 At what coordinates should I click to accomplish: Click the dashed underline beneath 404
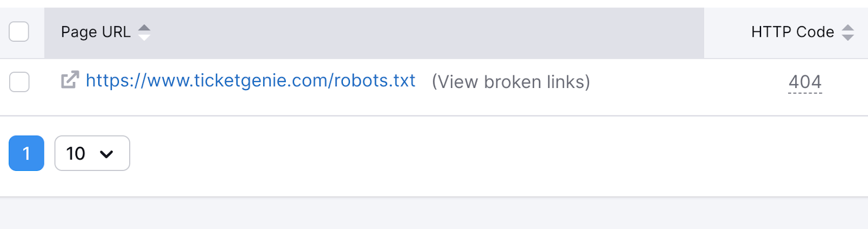click(x=805, y=93)
